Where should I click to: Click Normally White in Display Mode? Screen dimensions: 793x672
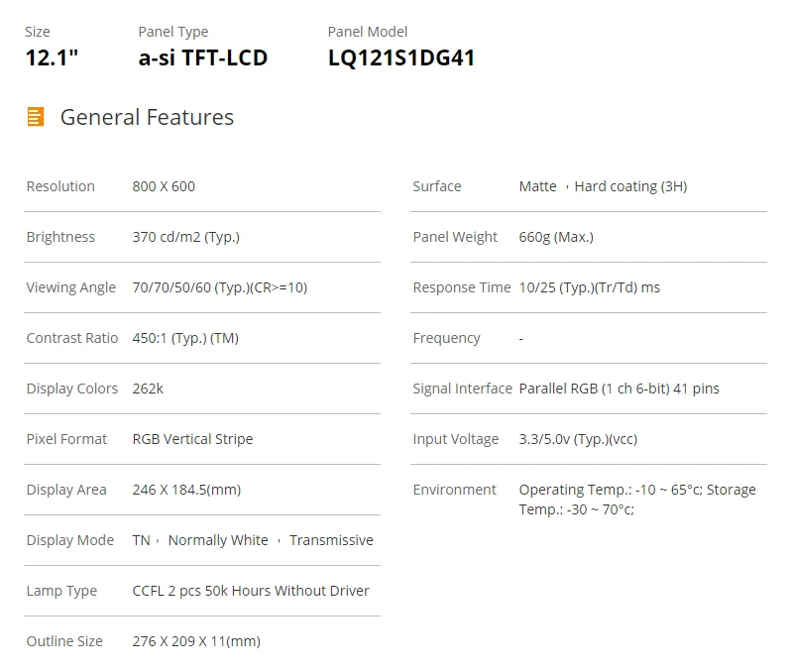coord(218,540)
